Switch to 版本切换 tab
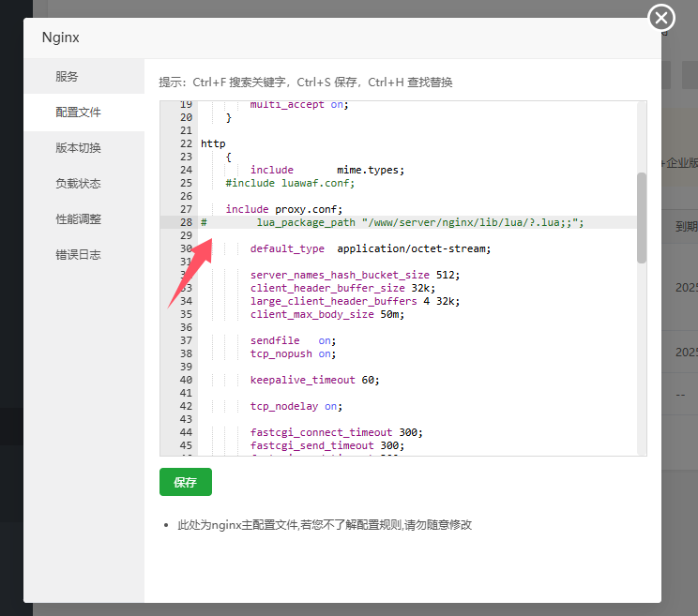Image resolution: width=698 pixels, height=616 pixels. (84, 147)
